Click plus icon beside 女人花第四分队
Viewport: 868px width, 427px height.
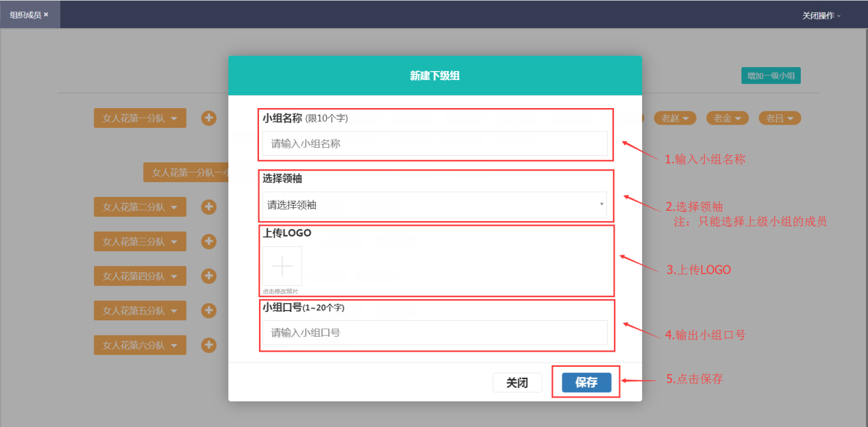point(209,276)
